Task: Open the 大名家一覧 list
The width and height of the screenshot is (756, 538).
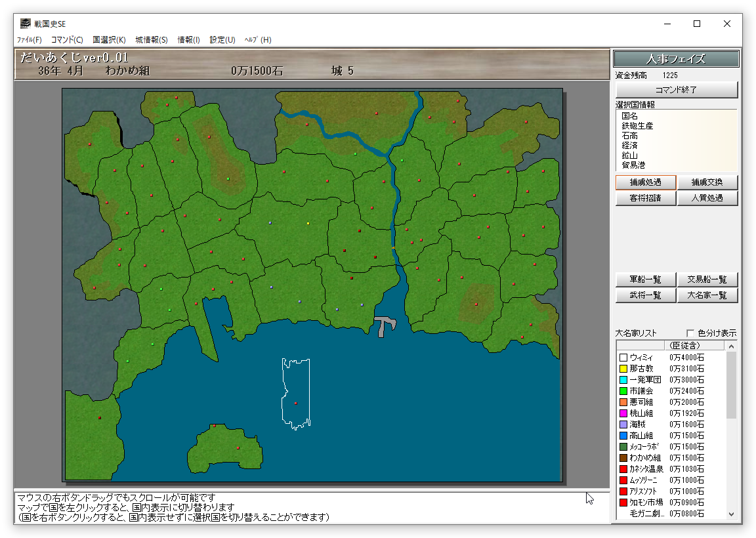Action: tap(707, 295)
